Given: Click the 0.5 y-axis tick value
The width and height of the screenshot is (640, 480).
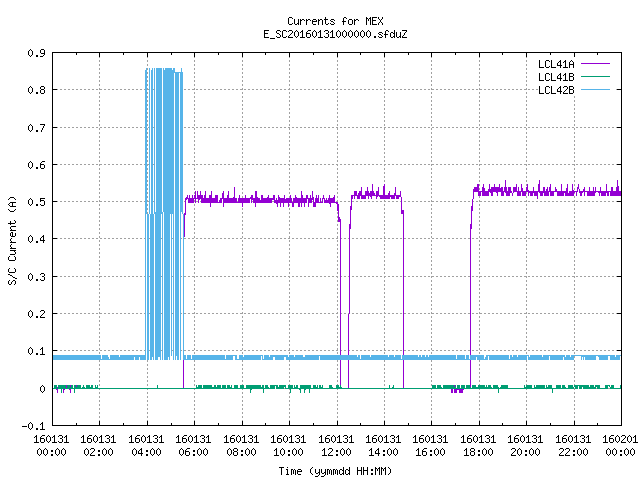Looking at the screenshot, I should tap(36, 202).
